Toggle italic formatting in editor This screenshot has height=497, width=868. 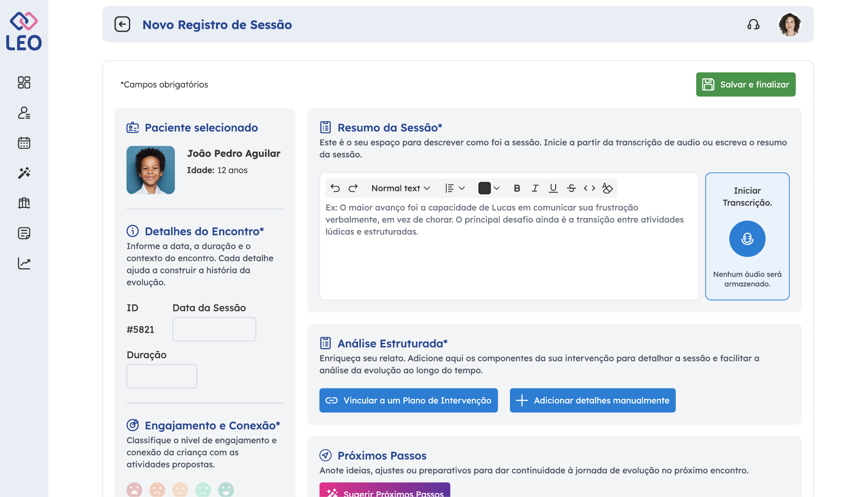tap(535, 188)
